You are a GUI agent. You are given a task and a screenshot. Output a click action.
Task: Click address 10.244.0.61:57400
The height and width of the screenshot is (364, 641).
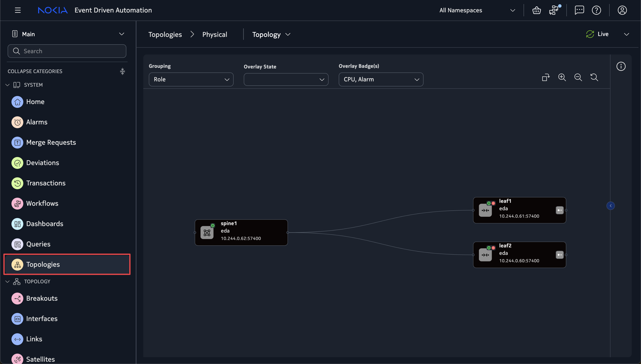(x=519, y=216)
